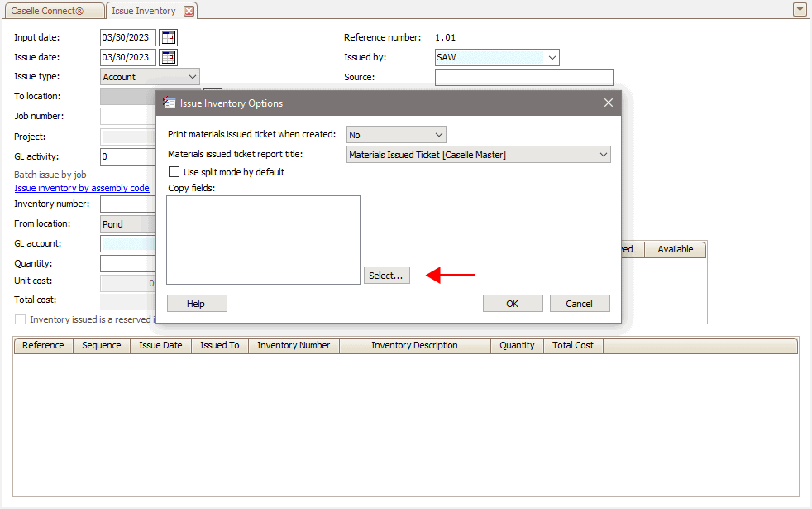
Task: Sort by the Total Cost column header
Action: (x=573, y=345)
